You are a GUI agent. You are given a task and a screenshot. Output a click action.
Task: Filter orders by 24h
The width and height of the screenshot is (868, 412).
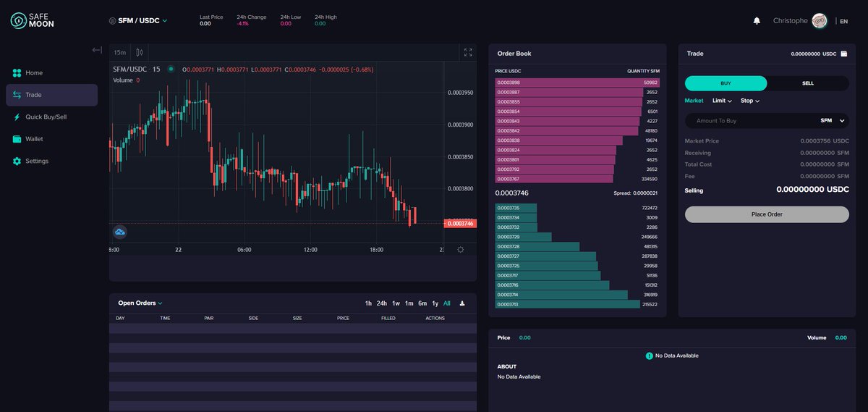(x=382, y=303)
